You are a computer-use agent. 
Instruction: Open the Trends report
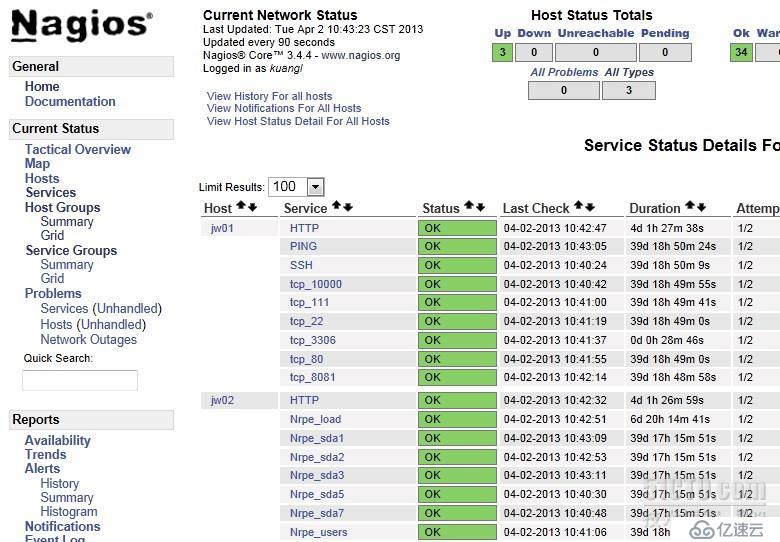click(x=45, y=454)
